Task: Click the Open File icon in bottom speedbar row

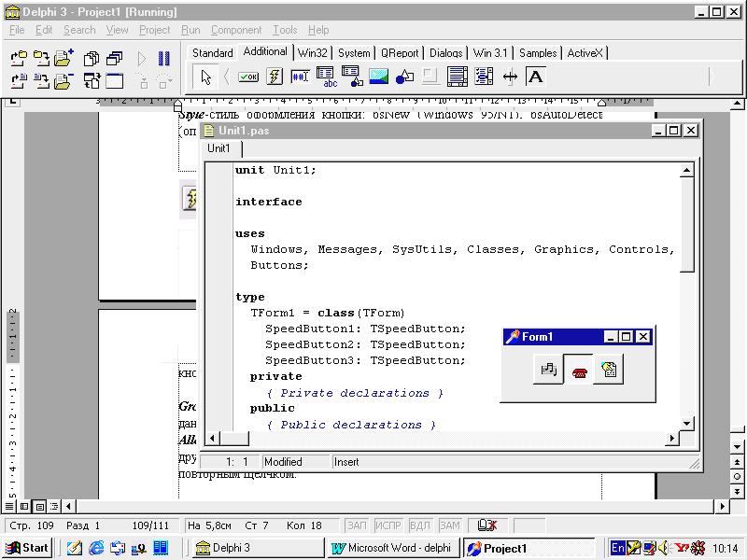Action: (19, 81)
